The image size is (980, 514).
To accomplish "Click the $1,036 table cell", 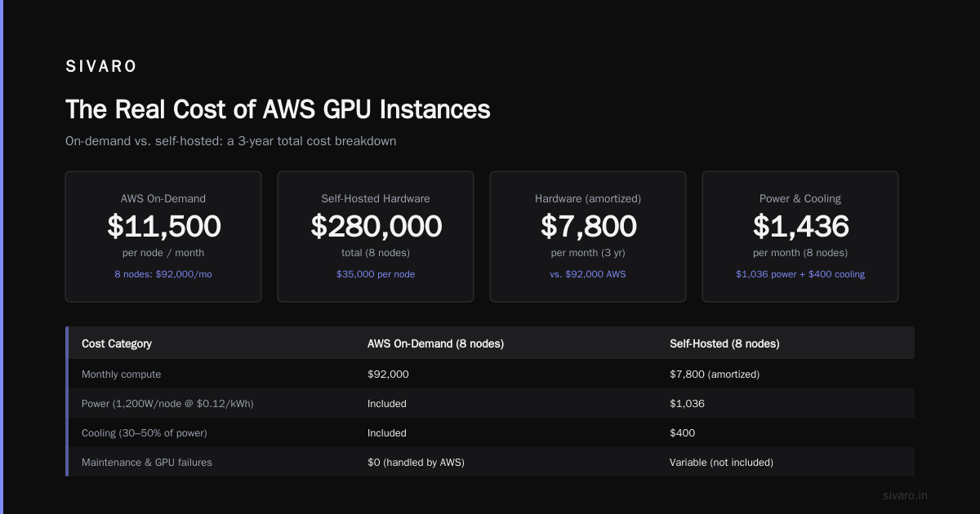I will pos(687,404).
